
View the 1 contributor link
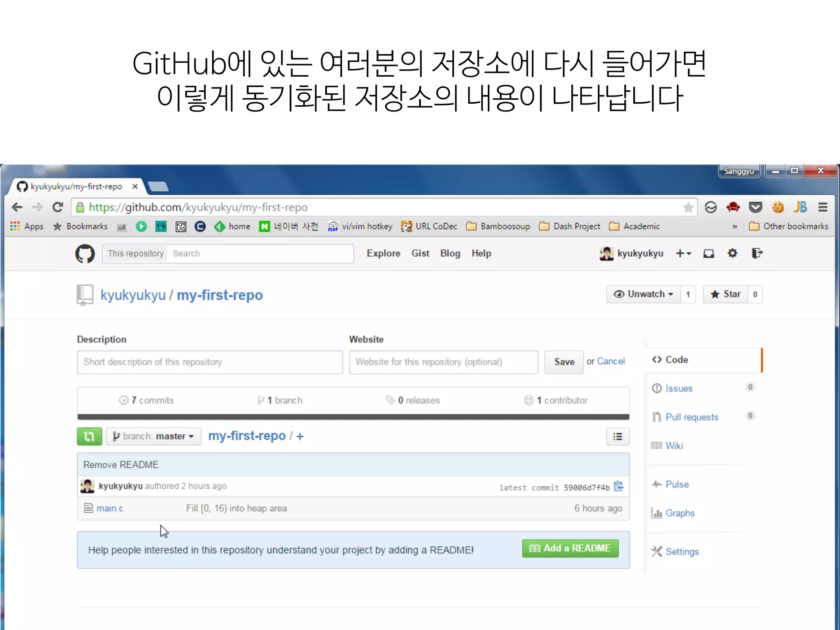556,400
